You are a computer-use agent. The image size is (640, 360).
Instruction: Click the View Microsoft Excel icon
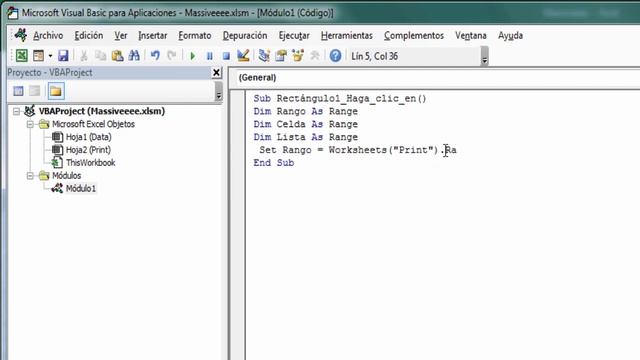coord(21,56)
